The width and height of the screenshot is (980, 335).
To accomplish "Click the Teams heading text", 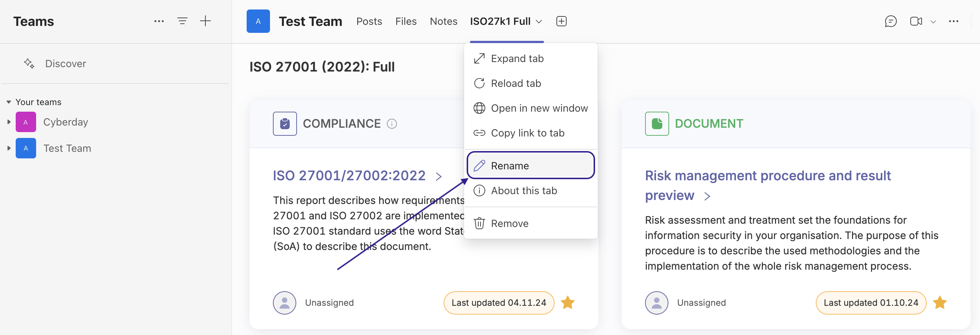I will click(34, 21).
